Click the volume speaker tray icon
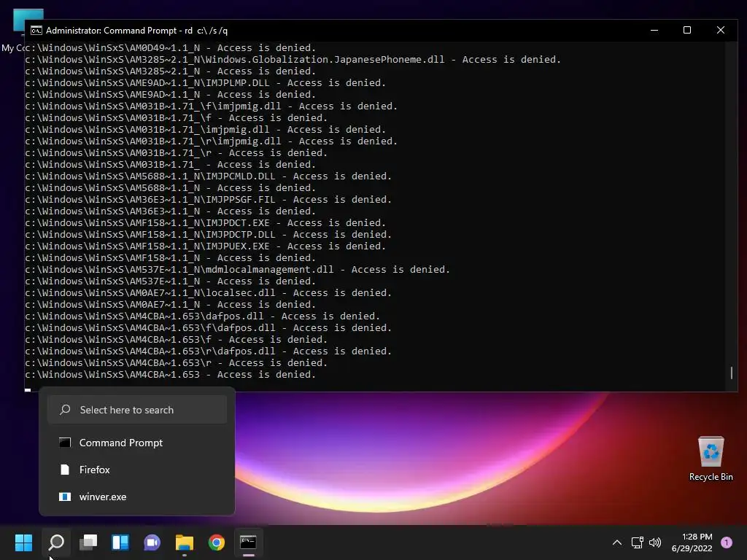Screen dimensions: 747x560 pyautogui.click(x=655, y=542)
